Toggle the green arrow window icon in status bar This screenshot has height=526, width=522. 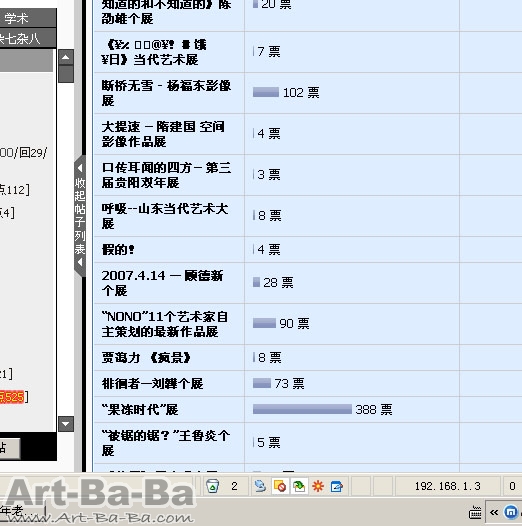point(299,486)
